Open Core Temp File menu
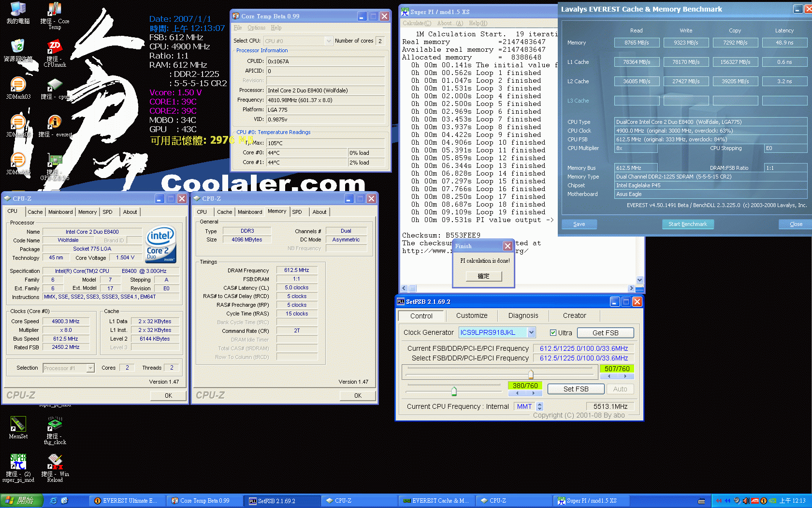812x508 pixels. (x=238, y=28)
